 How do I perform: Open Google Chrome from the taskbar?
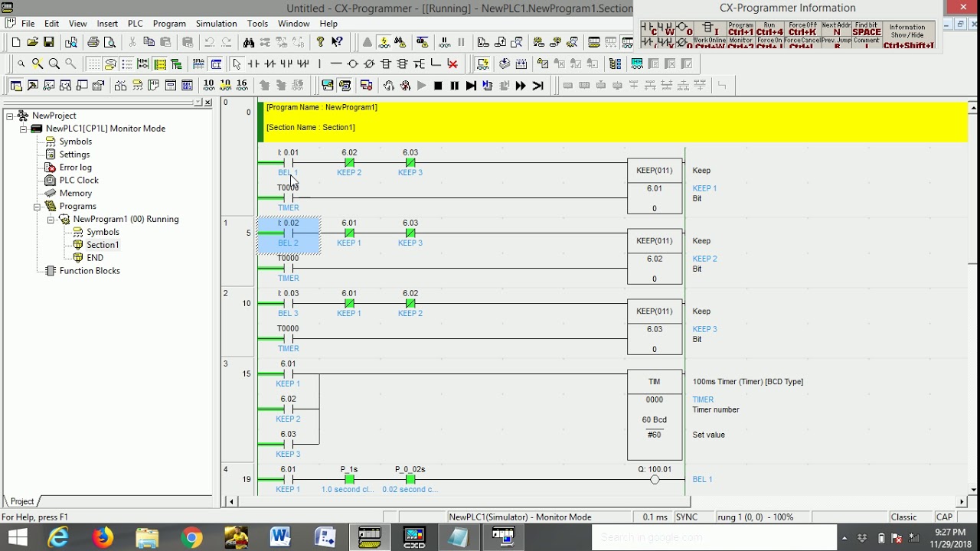[192, 537]
